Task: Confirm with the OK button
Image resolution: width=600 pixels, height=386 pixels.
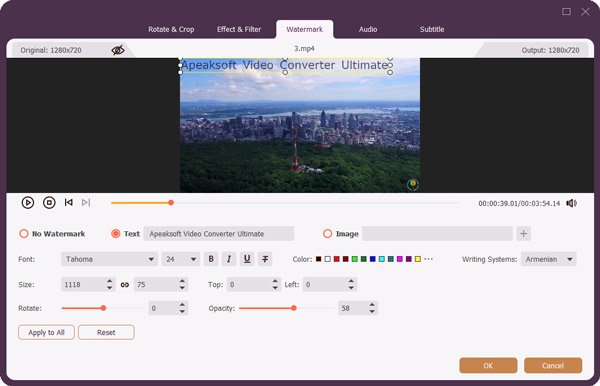Action: tap(488, 365)
